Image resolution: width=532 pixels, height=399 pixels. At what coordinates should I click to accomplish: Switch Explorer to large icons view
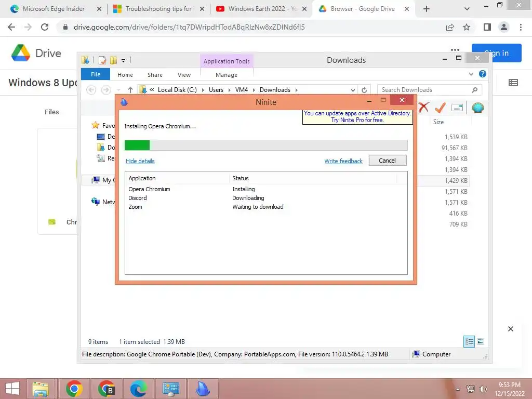point(481,341)
